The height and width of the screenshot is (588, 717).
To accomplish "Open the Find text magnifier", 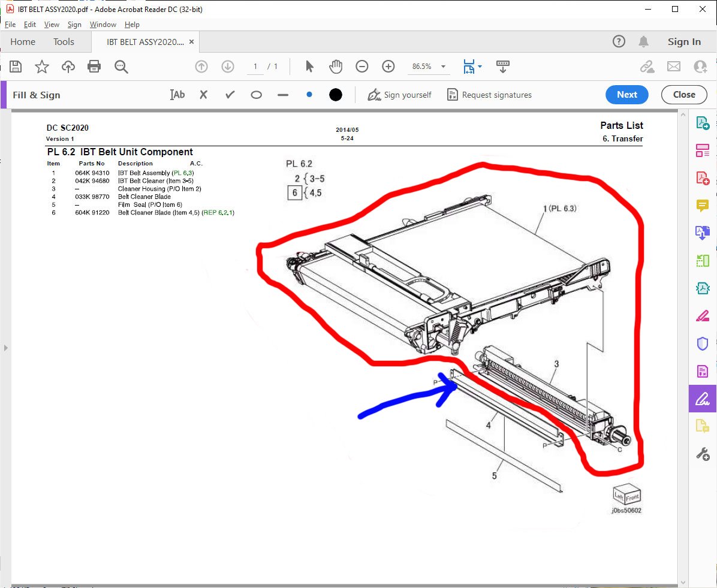I will pos(122,67).
